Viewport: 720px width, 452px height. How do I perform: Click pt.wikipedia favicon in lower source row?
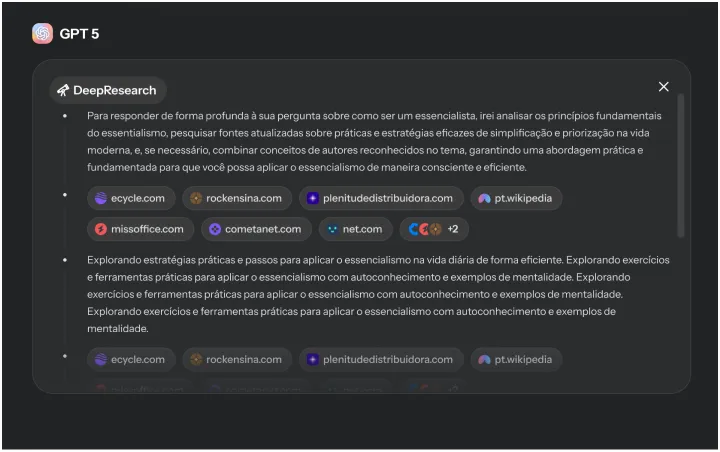pos(484,360)
